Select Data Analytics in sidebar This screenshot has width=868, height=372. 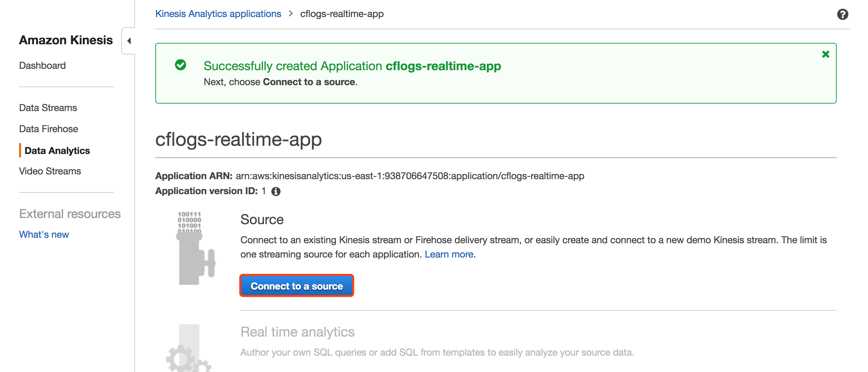point(57,151)
